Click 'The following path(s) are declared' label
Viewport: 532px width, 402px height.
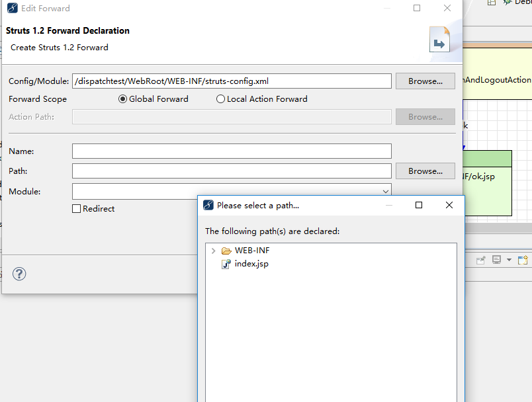(272, 231)
